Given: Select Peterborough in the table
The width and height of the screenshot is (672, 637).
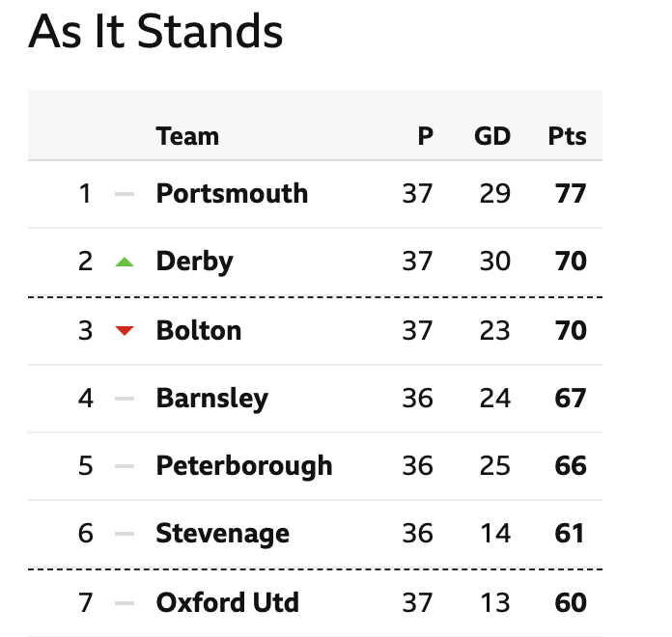Looking at the screenshot, I should 244,466.
